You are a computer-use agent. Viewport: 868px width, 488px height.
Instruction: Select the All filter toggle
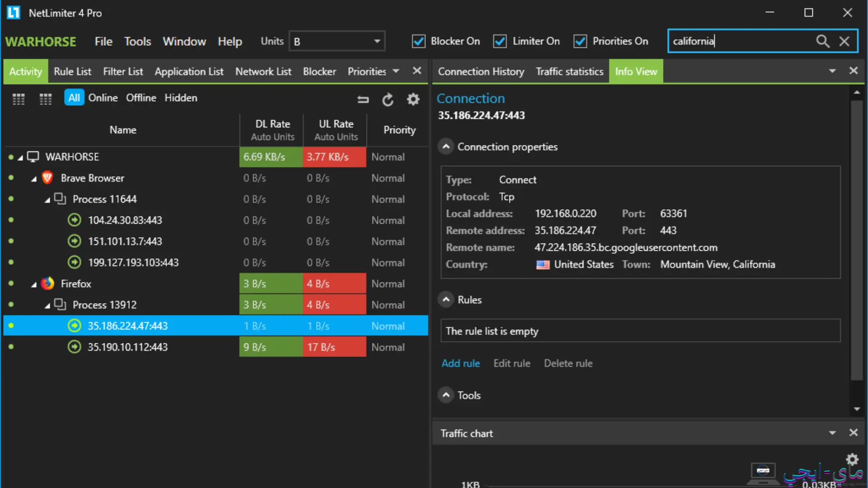74,98
